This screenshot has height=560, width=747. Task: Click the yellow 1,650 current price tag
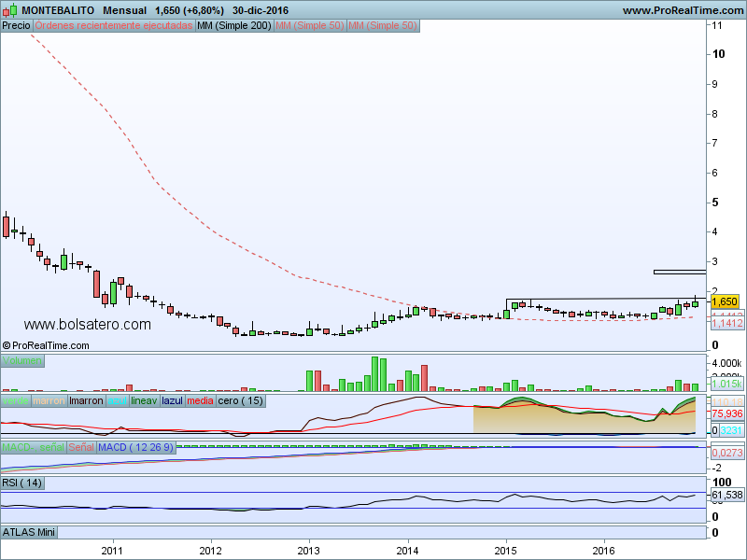(x=725, y=301)
